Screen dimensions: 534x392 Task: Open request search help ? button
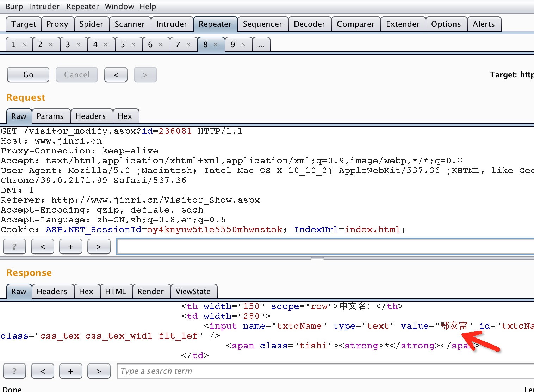(x=14, y=246)
